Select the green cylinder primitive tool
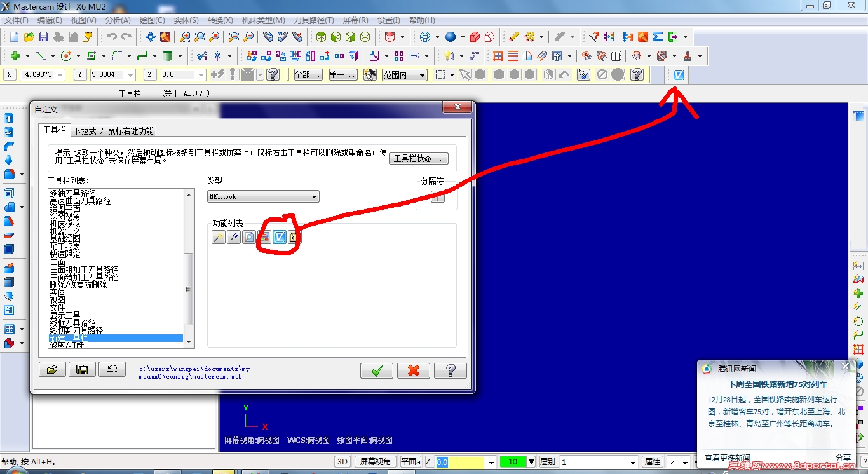This screenshot has height=474, width=868. point(168,56)
